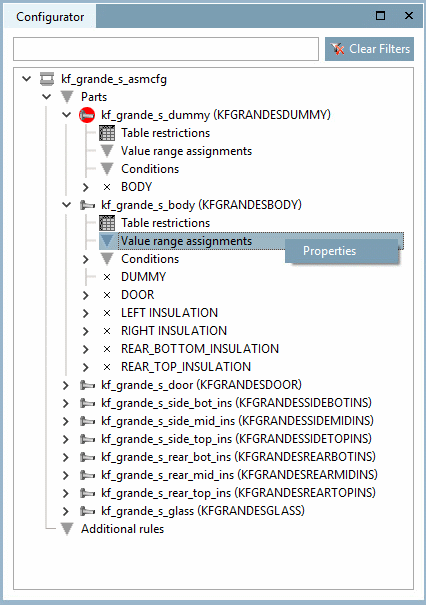426x605 pixels.
Task: Select the REAR_TOP_INSULATION tree item
Action: pos(186,367)
